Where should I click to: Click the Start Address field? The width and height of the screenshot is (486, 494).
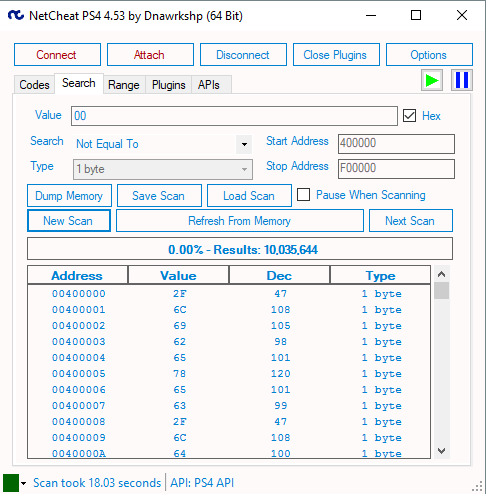tap(396, 144)
